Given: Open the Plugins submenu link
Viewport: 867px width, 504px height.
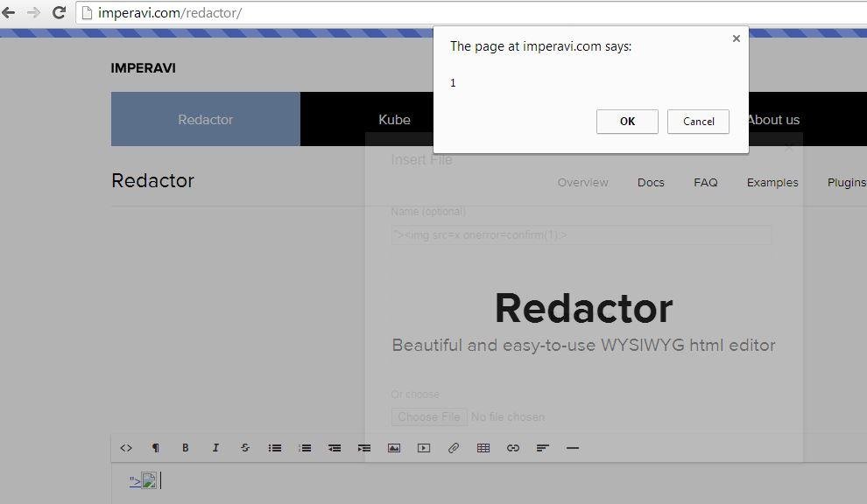Looking at the screenshot, I should (847, 182).
